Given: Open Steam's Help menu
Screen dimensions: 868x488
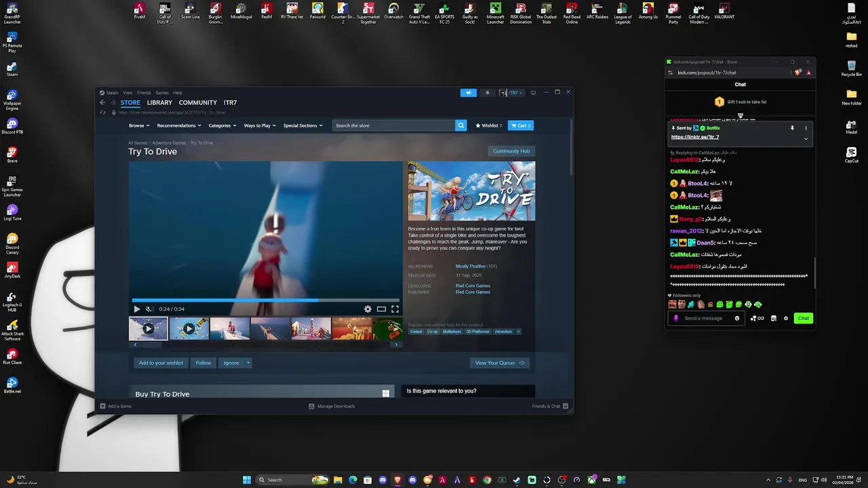Looking at the screenshot, I should (x=178, y=92).
